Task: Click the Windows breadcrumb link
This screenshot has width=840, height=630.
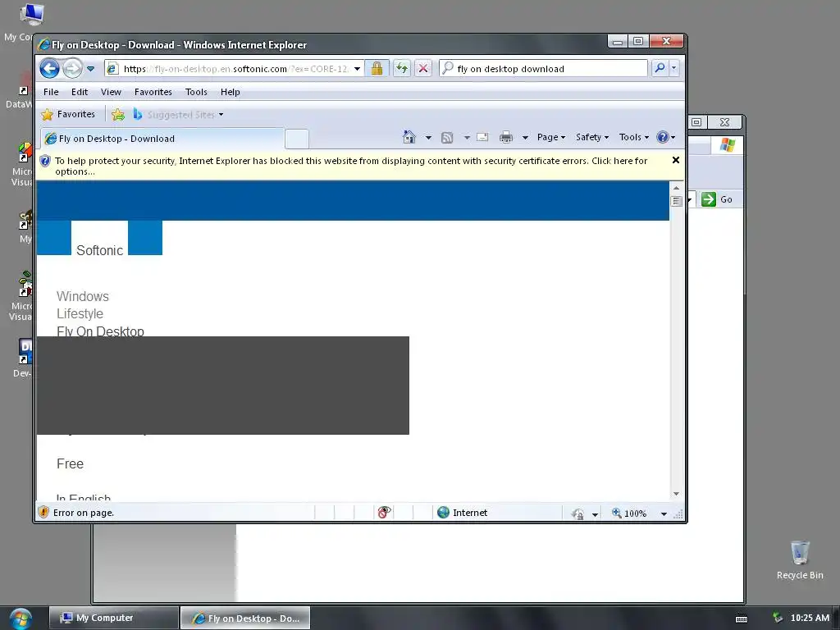Action: pyautogui.click(x=83, y=296)
